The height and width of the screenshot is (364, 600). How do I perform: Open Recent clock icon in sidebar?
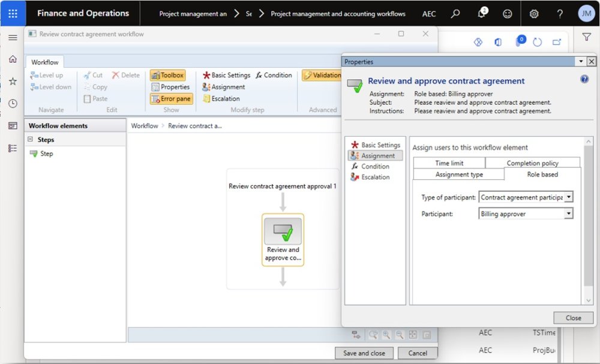tap(13, 103)
